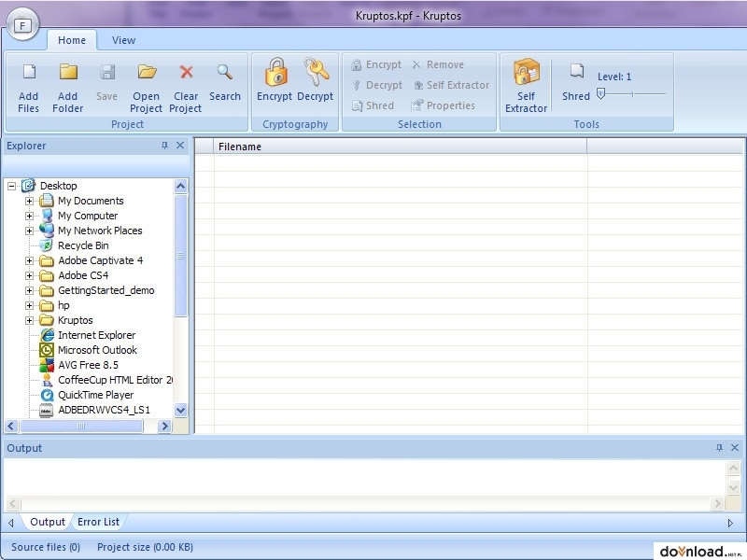This screenshot has height=560, width=747.
Task: Select AVG Free 8.5 item
Action: click(88, 365)
